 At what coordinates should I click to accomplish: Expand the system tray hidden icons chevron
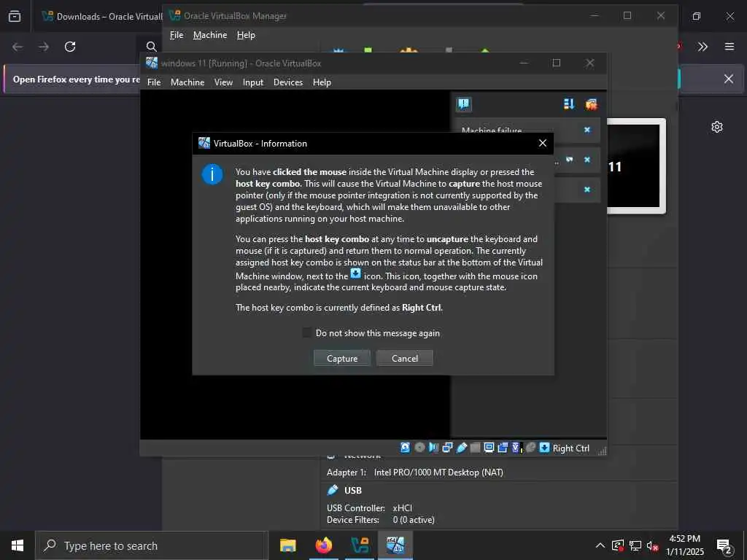(600, 545)
